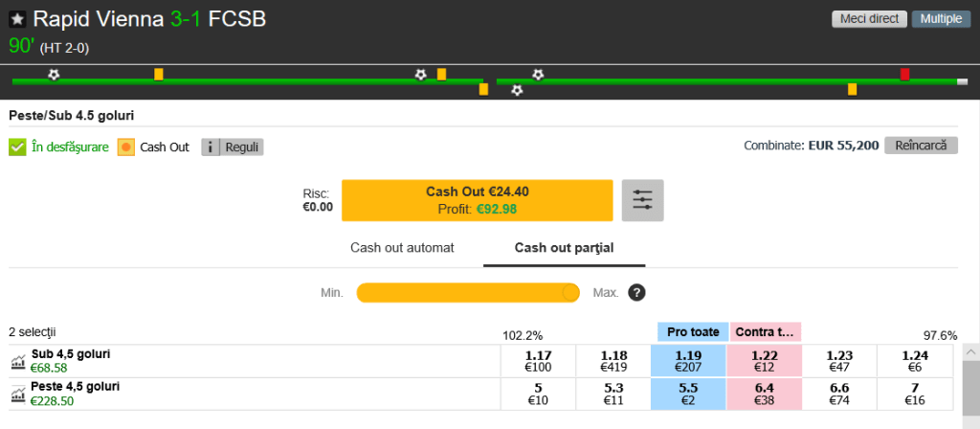This screenshot has height=429, width=980.
Task: Click the help question mark icon
Action: pos(636,293)
